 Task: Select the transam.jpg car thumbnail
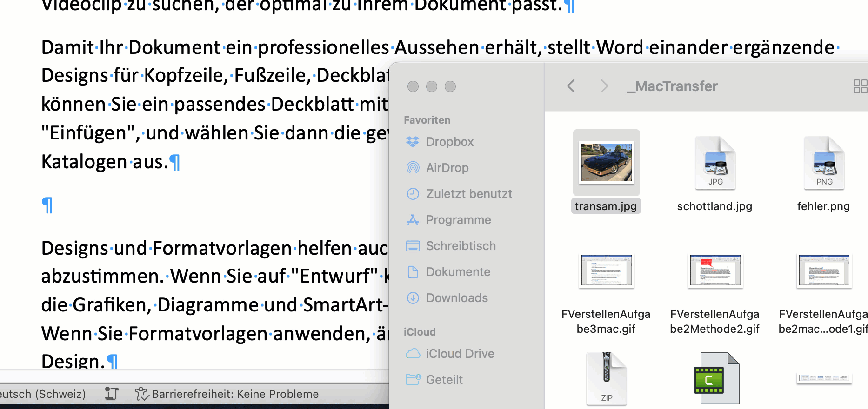point(606,162)
